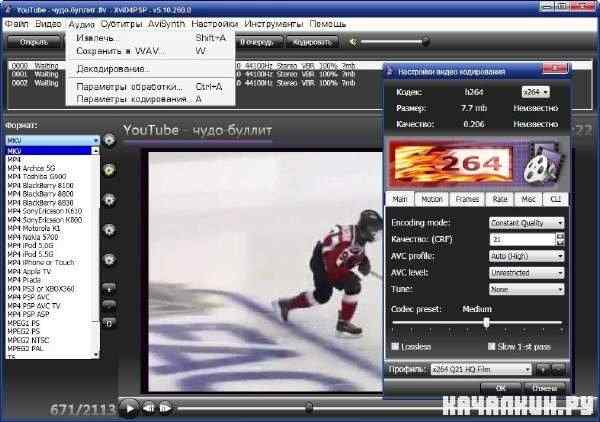Expand the AVC profile dropdown
This screenshot has height=422, width=600.
point(527,256)
